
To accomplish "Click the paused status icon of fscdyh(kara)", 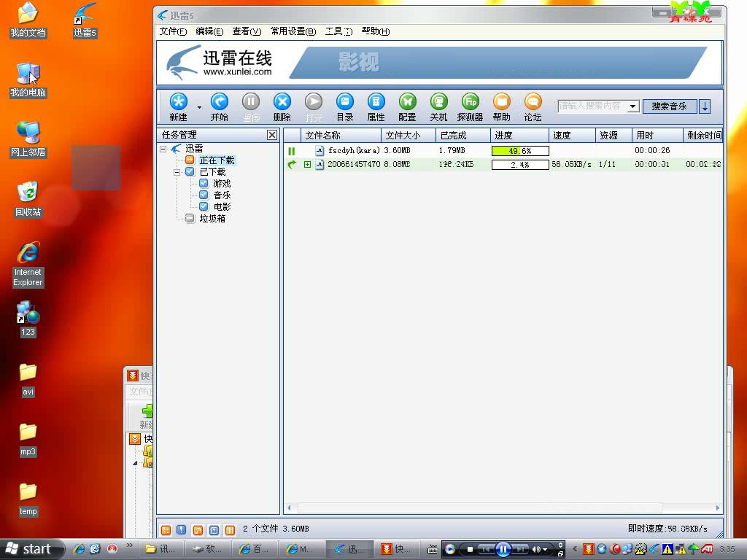I will click(292, 151).
